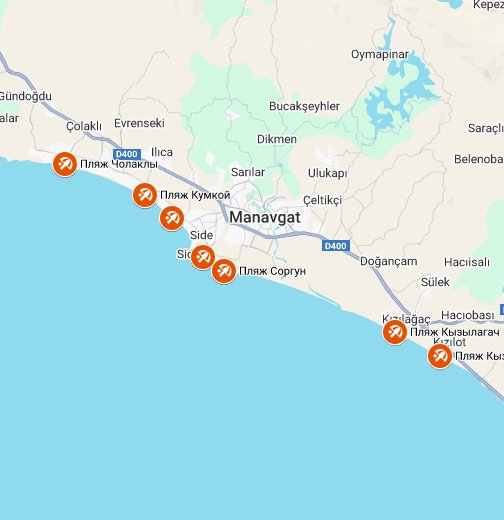This screenshot has height=520, width=504.
Task: Select the Bucakşeyhler village label
Action: 304,106
